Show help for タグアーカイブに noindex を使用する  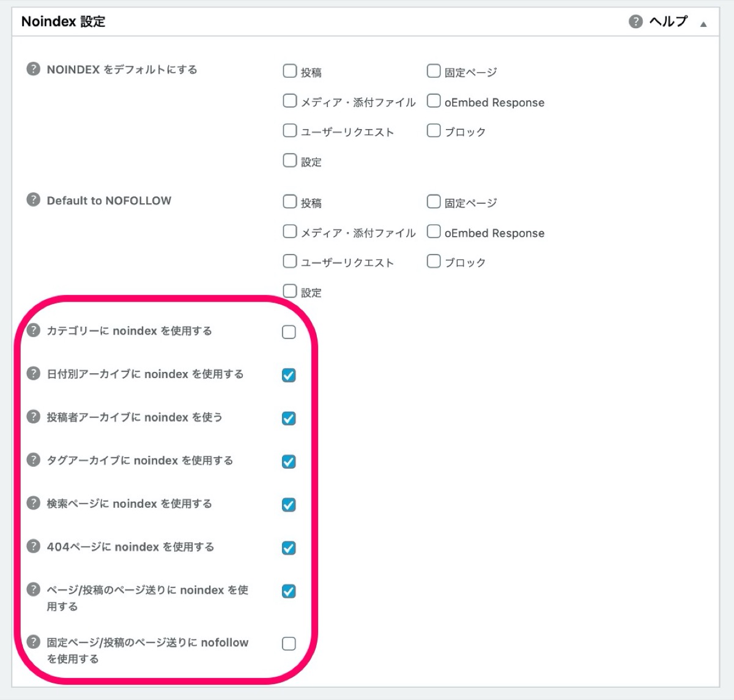coord(33,460)
